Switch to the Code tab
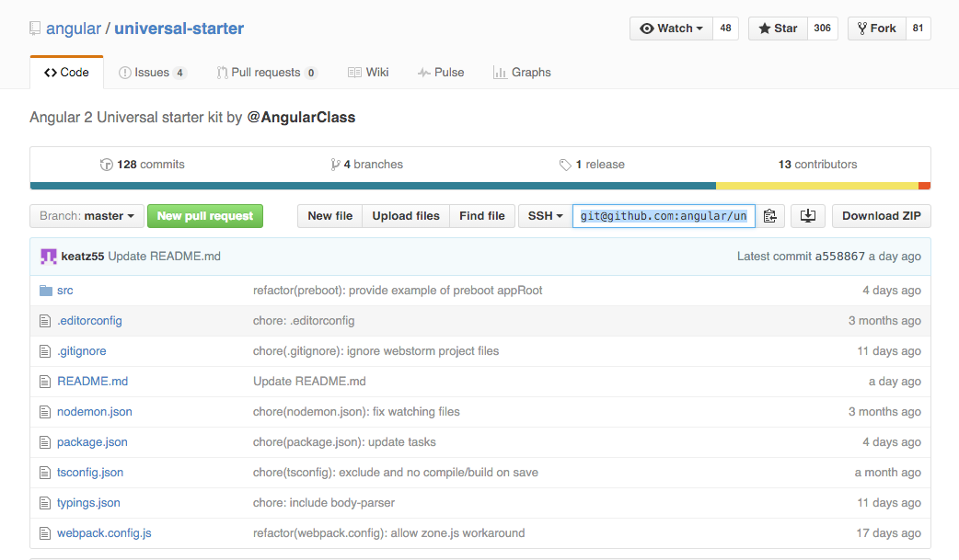Screen dimensions: 959x560 [66, 72]
